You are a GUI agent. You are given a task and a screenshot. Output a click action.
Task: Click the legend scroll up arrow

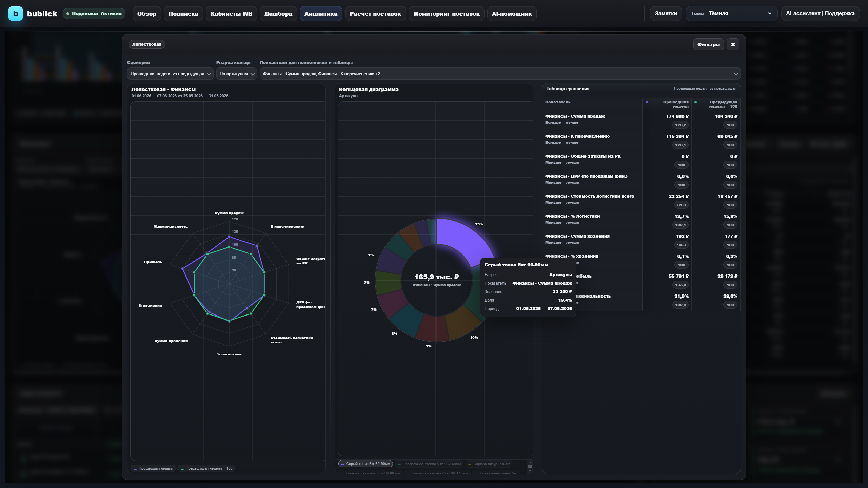click(530, 462)
